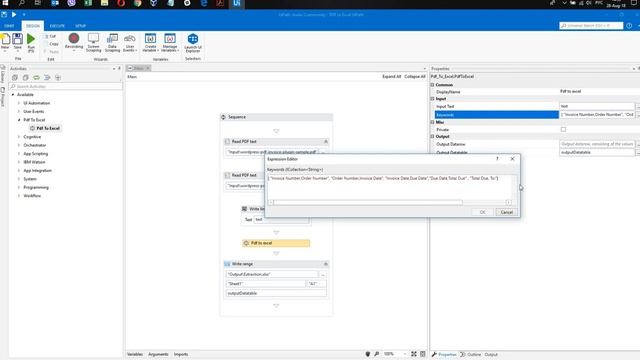Click OK in Expression Editor
Screen dimensions: 640x360
coord(482,212)
